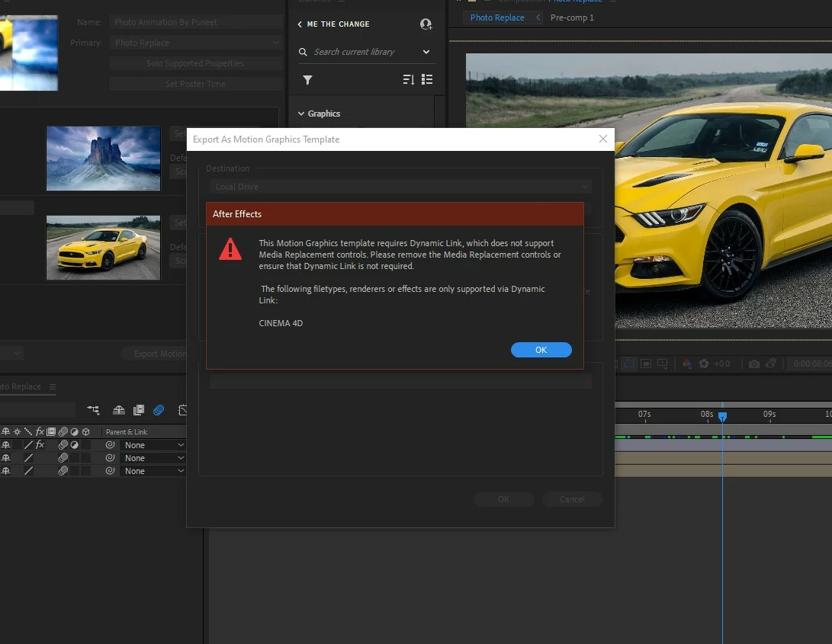Image resolution: width=832 pixels, height=644 pixels.
Task: Open the Graph Editor from timeline toolbar
Action: (182, 409)
